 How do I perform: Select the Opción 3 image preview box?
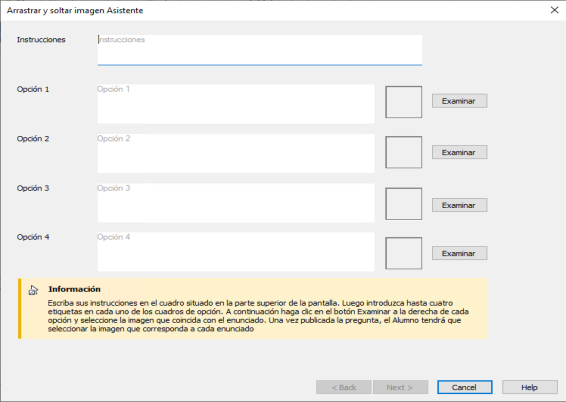point(404,204)
